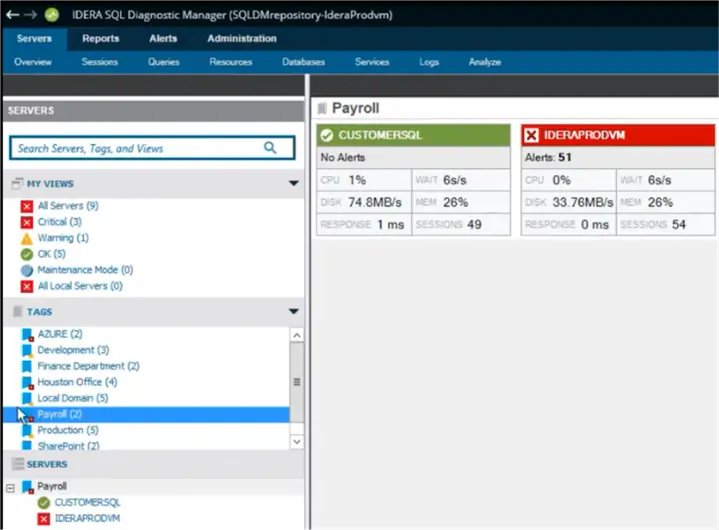Click the Finance Department tag icon

point(28,366)
